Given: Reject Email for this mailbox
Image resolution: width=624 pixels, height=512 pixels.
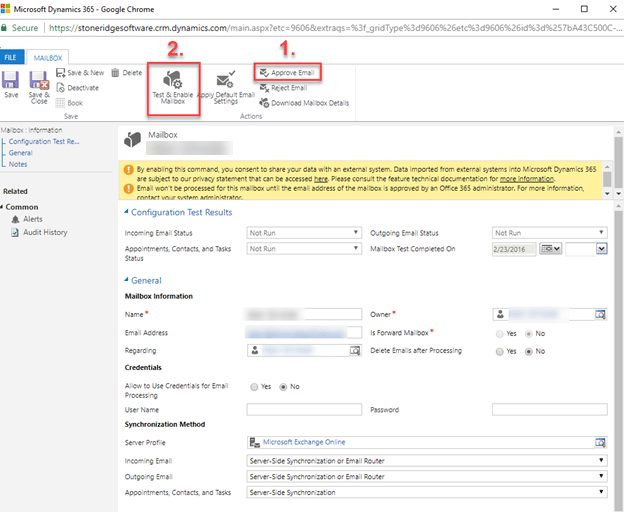Looking at the screenshot, I should [x=283, y=88].
